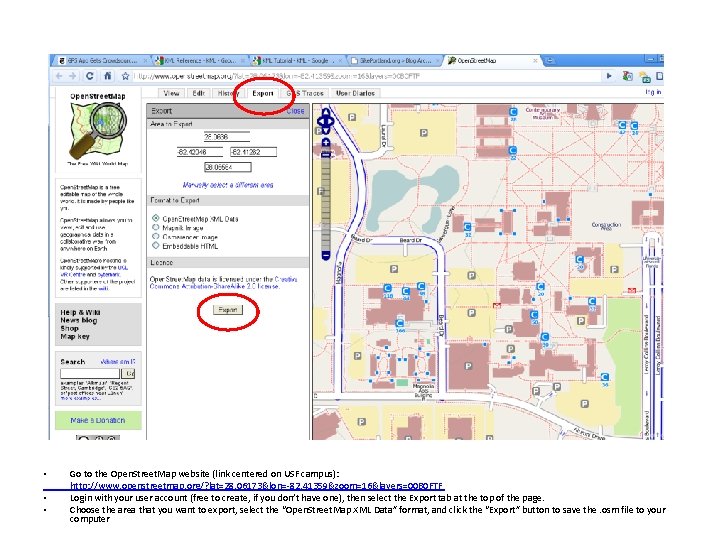Click the left longitude field -82.42048
Screen dimensions: 720x540
point(200,152)
